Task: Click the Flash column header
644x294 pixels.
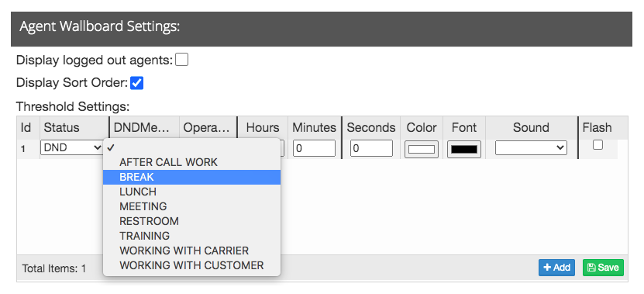Action: pyautogui.click(x=598, y=127)
